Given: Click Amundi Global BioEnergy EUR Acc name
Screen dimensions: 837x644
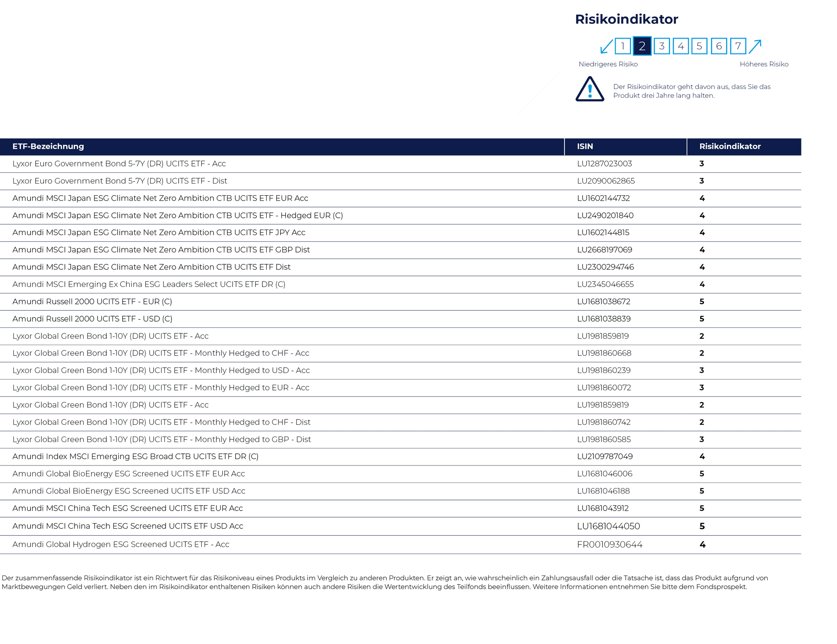Looking at the screenshot, I should point(128,474).
